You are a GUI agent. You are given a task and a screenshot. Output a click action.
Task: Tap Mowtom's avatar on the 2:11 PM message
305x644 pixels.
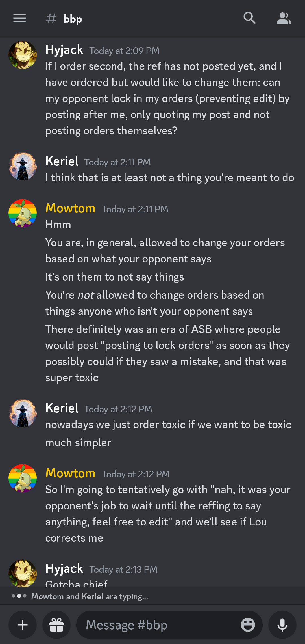(23, 213)
